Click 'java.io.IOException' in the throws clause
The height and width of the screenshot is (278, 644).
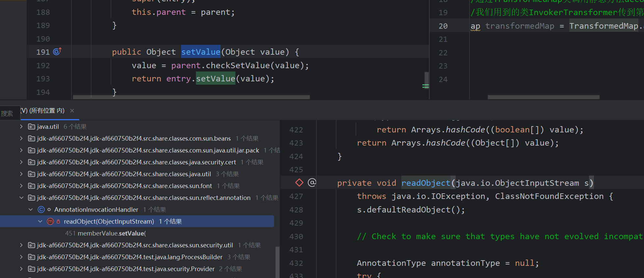(x=438, y=196)
